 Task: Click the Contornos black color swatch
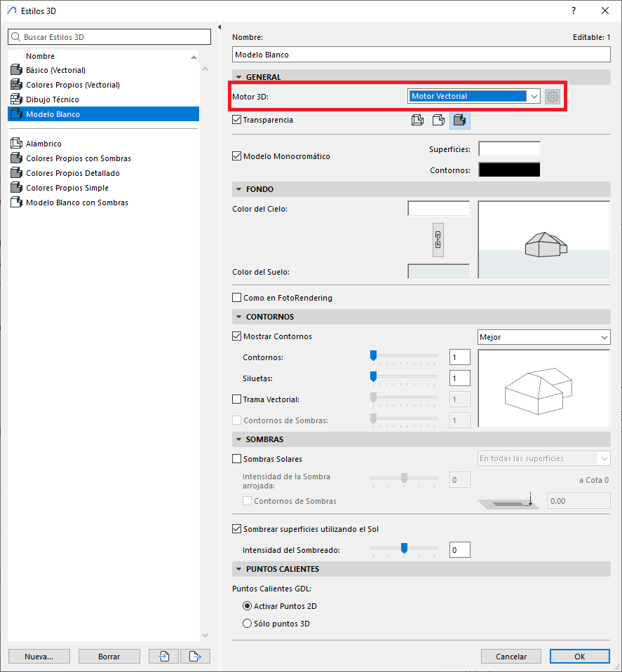pyautogui.click(x=509, y=170)
